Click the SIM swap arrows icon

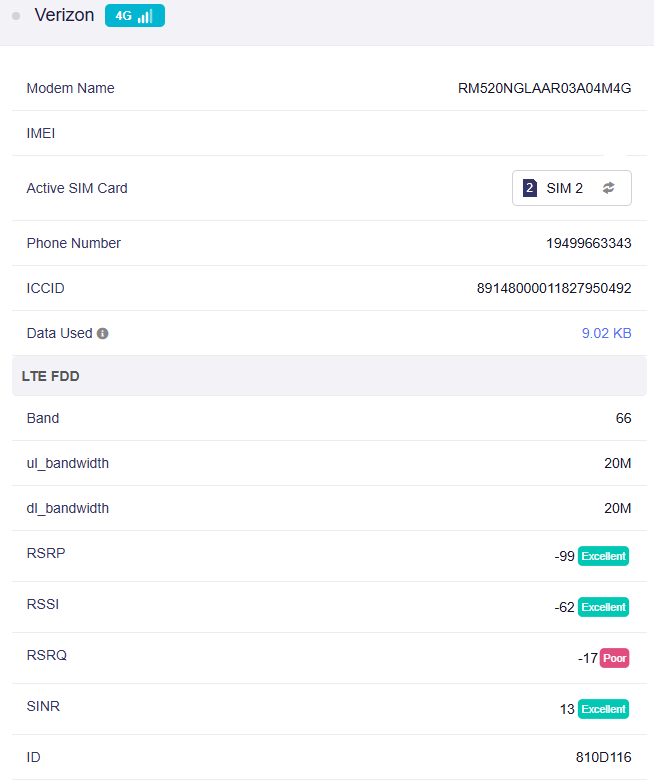click(609, 188)
